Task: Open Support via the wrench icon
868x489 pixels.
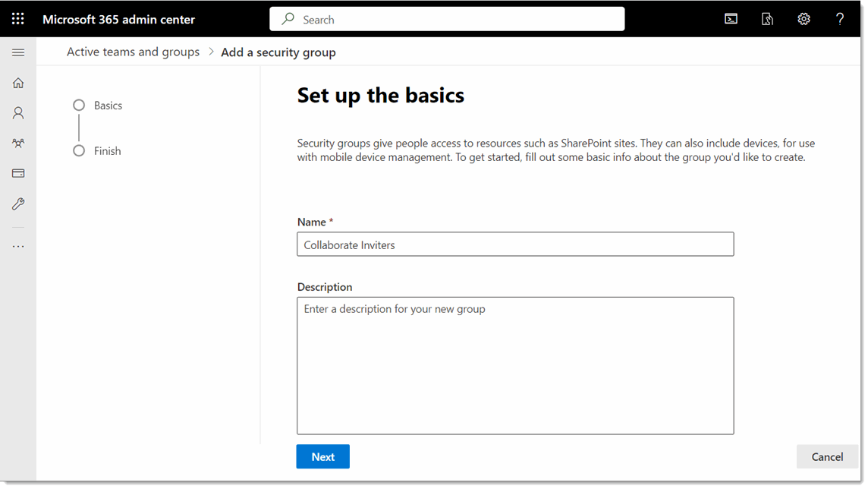Action: [x=18, y=203]
